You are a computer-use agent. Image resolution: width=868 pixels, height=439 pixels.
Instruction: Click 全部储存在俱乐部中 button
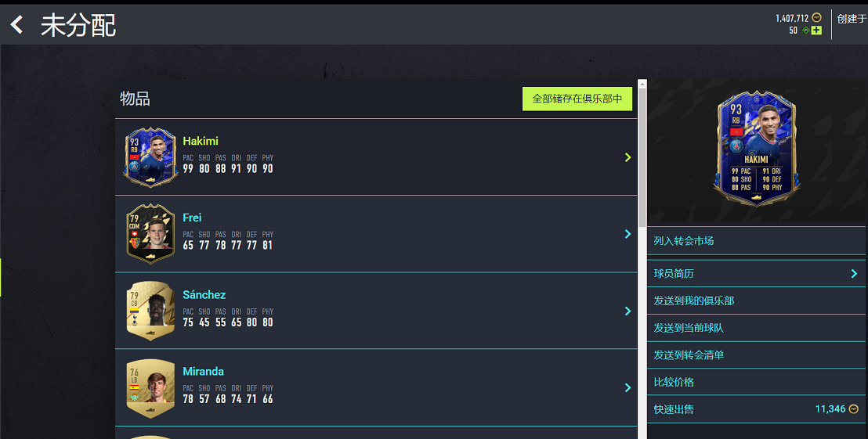[577, 99]
